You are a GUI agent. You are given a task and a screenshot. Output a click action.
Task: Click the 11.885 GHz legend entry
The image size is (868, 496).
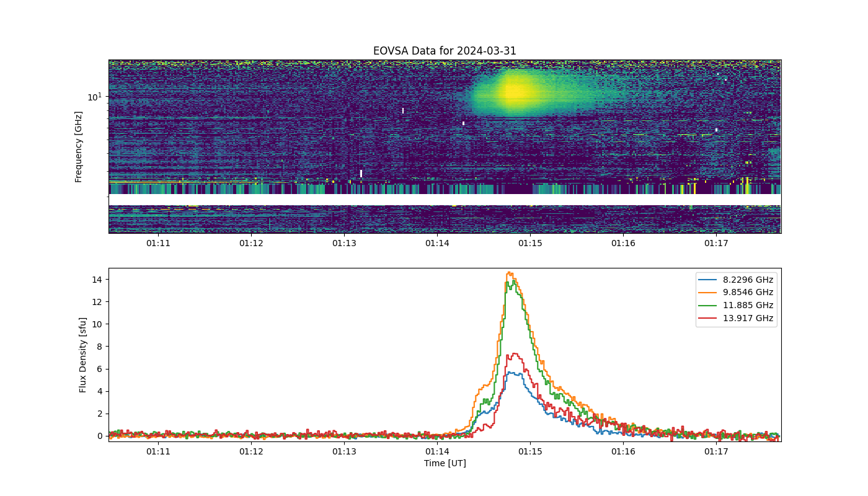click(736, 306)
